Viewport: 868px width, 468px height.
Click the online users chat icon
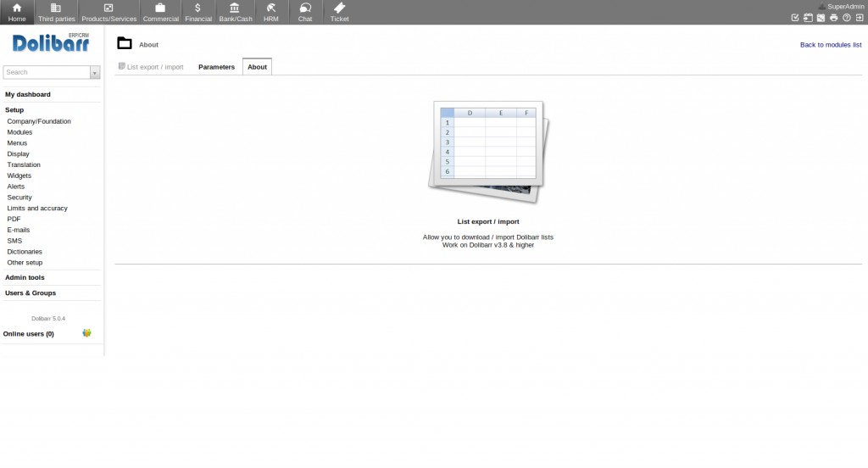point(86,333)
